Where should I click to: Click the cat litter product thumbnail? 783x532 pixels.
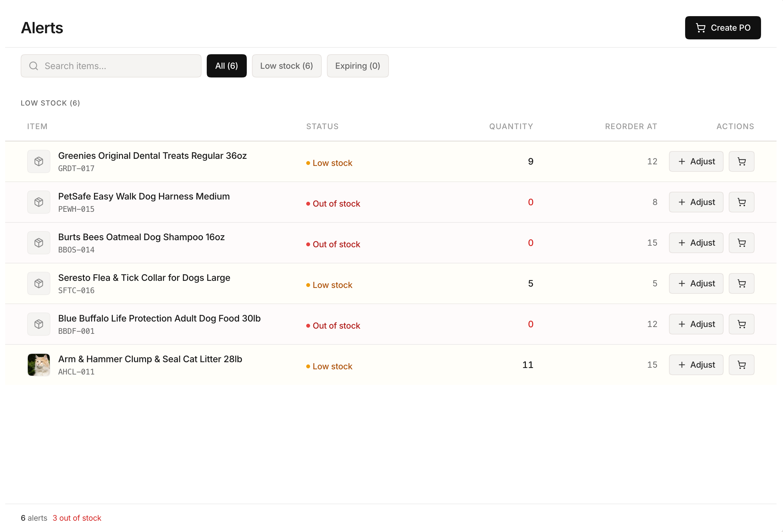point(38,365)
